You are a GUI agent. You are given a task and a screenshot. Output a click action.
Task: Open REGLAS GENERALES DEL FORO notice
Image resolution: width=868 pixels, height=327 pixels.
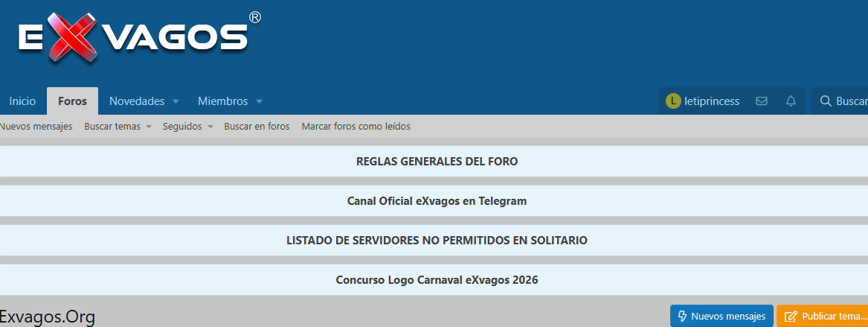(x=437, y=161)
